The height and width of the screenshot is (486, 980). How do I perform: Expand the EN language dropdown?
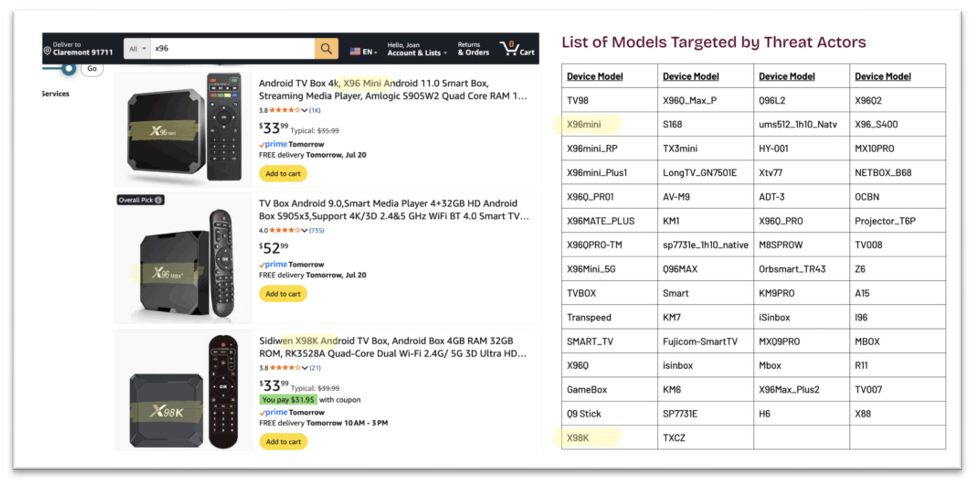370,52
